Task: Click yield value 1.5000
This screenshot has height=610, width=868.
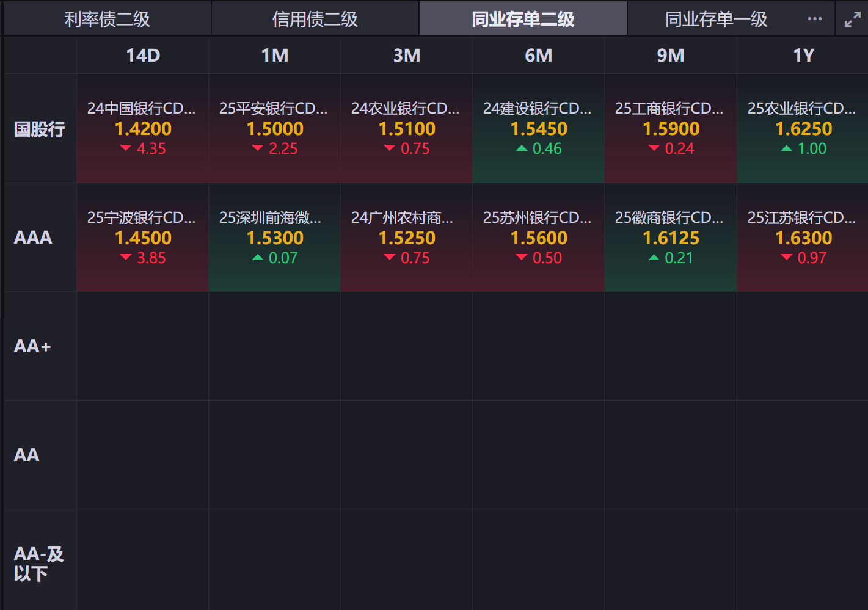Action: (x=275, y=129)
